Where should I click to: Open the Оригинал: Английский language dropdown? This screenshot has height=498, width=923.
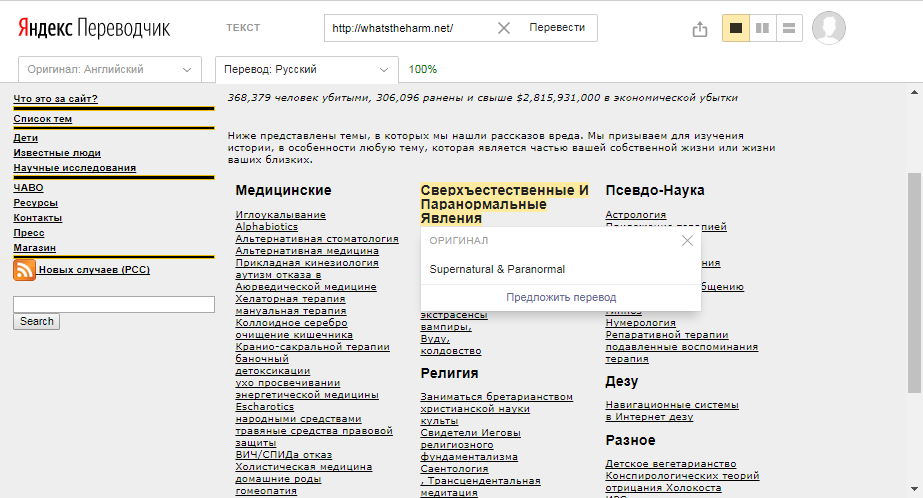(x=110, y=69)
